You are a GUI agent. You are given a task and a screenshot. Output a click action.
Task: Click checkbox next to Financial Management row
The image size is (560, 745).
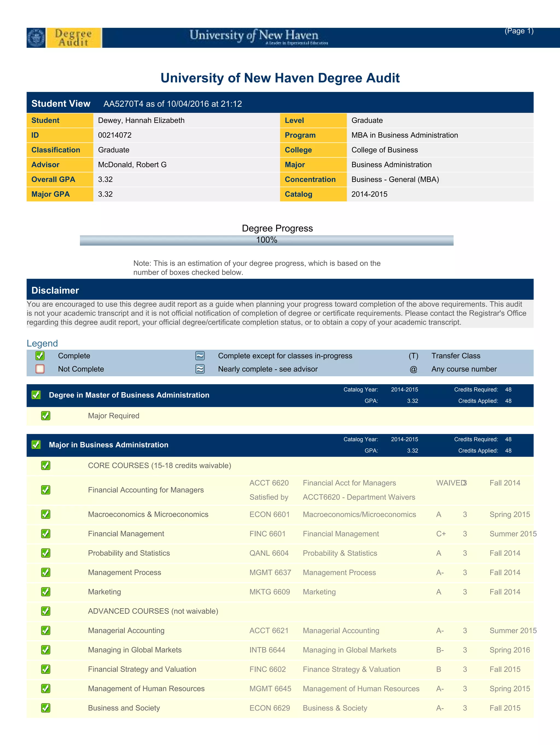pyautogui.click(x=46, y=534)
